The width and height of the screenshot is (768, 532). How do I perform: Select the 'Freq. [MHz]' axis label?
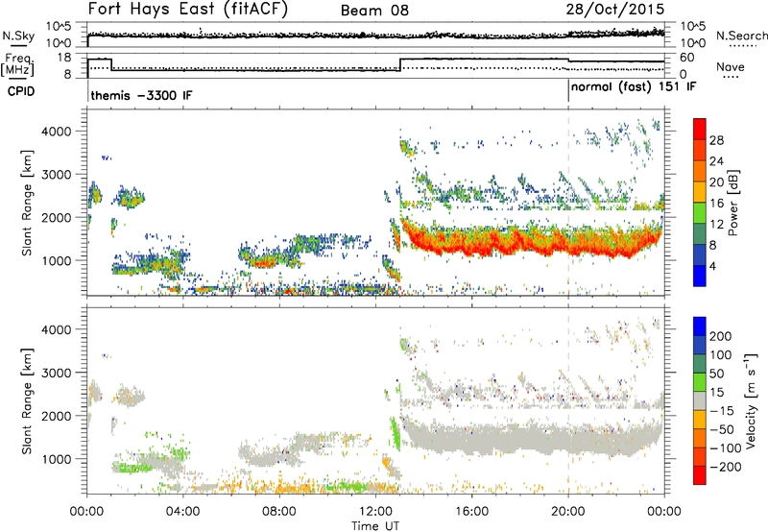coord(17,64)
